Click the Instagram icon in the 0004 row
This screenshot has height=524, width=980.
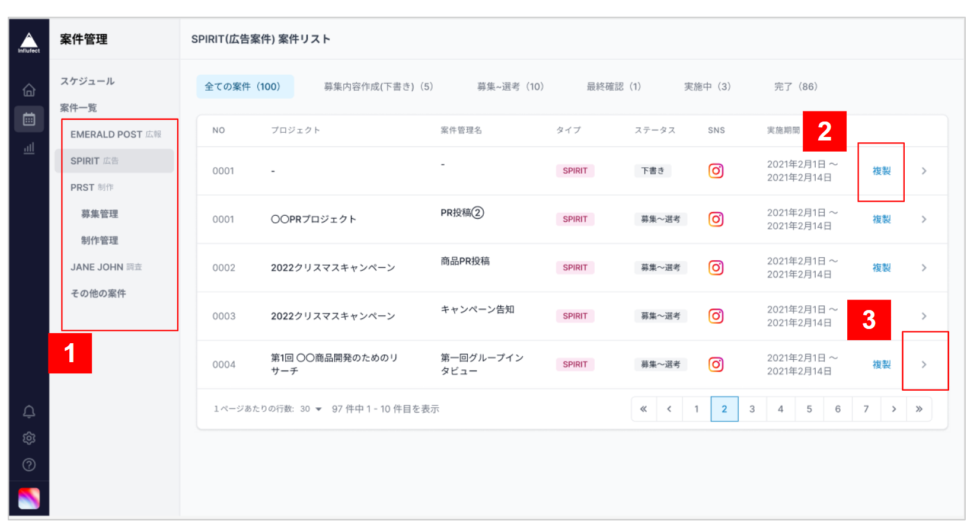tap(716, 365)
